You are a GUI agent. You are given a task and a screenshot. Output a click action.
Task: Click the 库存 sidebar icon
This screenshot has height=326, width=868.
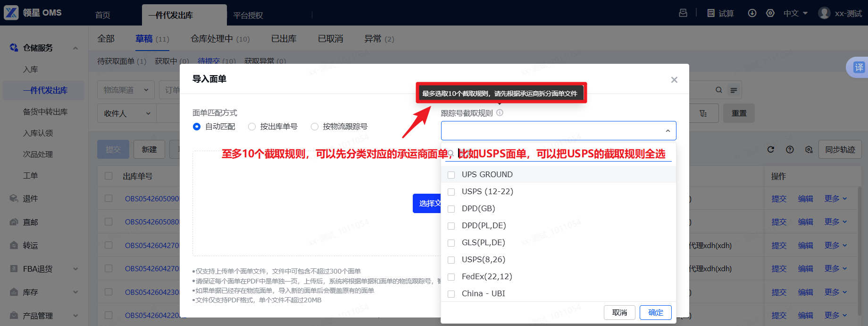[x=14, y=292]
